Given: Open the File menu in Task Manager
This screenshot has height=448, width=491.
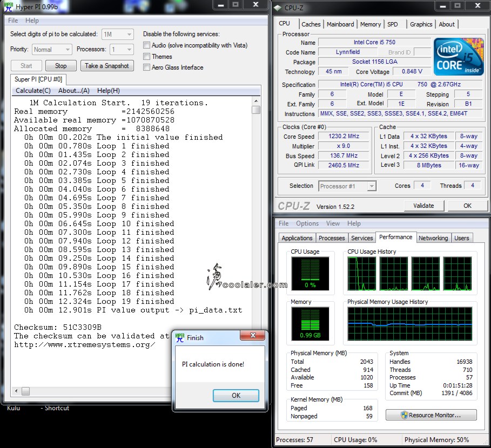Looking at the screenshot, I should point(284,223).
